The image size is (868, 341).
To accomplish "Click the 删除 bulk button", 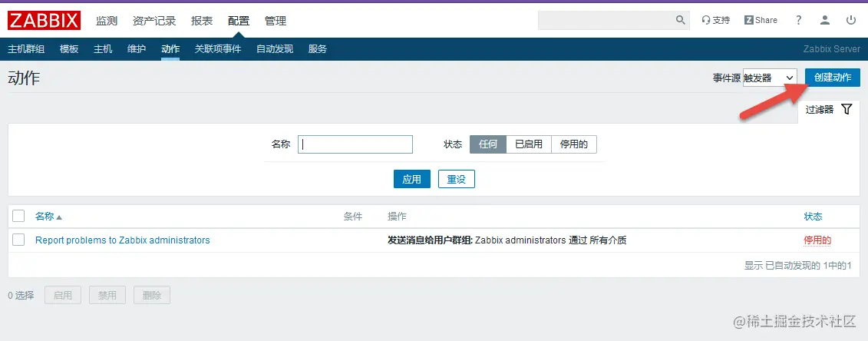I will tap(152, 295).
